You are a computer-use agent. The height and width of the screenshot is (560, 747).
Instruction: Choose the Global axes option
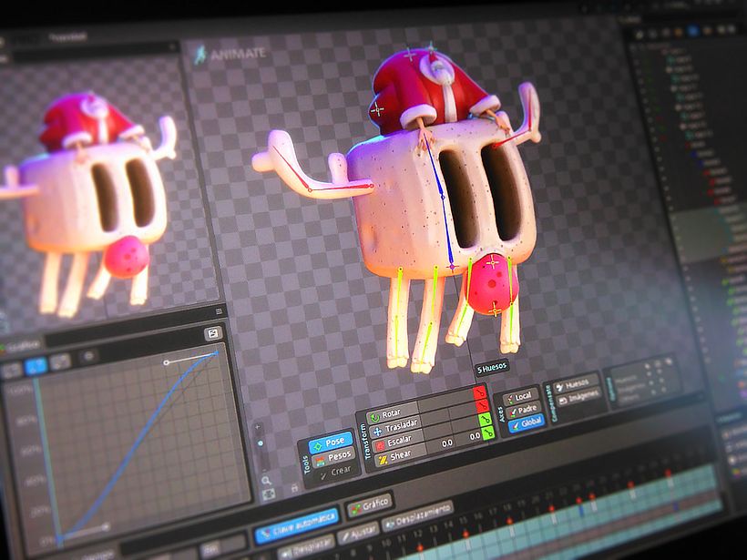coord(527,423)
